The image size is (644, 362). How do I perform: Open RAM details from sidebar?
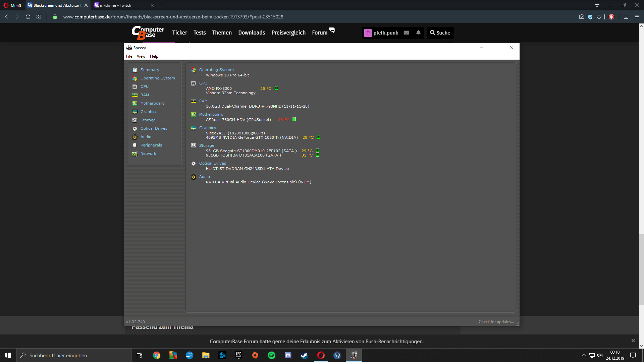pyautogui.click(x=145, y=95)
